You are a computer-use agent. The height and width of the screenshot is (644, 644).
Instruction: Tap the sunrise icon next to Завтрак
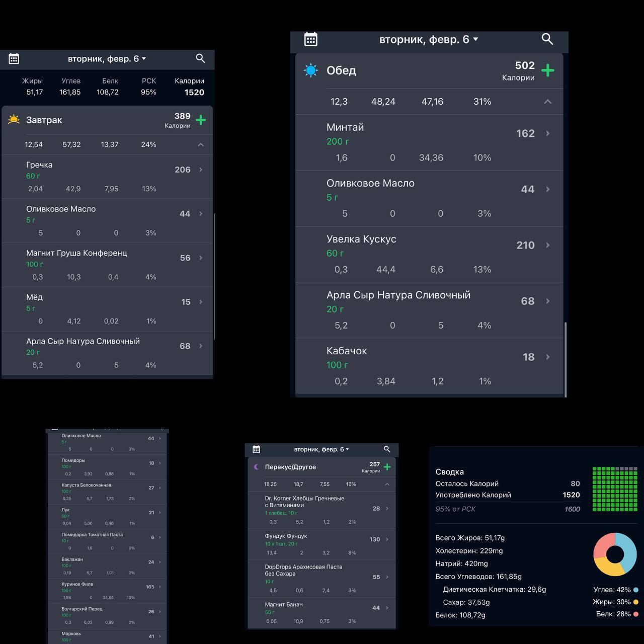pyautogui.click(x=14, y=120)
